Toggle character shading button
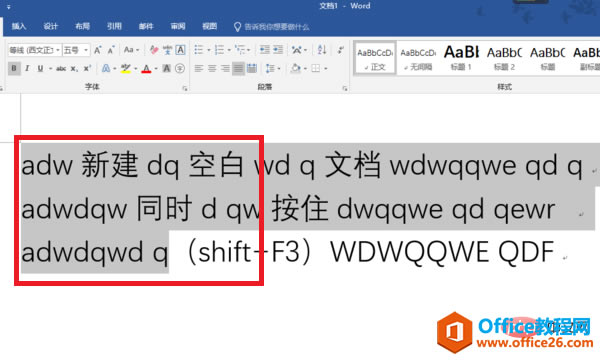The width and height of the screenshot is (600, 360). [166, 68]
